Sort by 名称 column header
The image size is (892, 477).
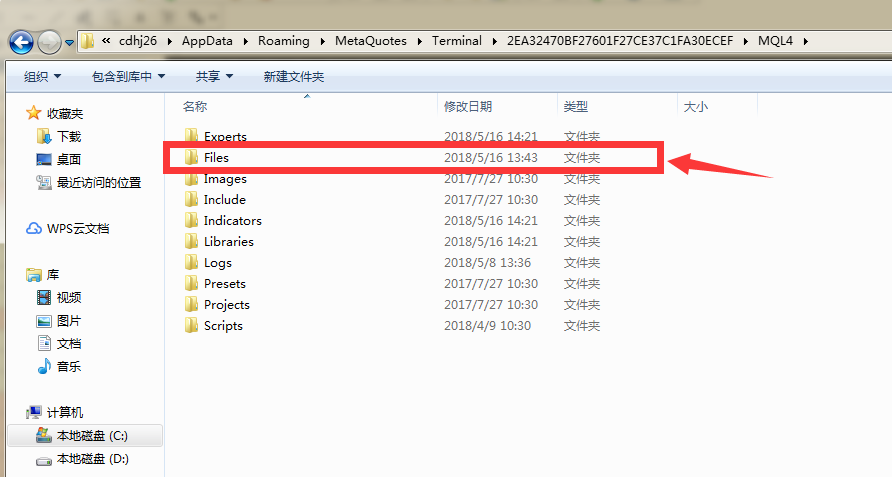(195, 106)
